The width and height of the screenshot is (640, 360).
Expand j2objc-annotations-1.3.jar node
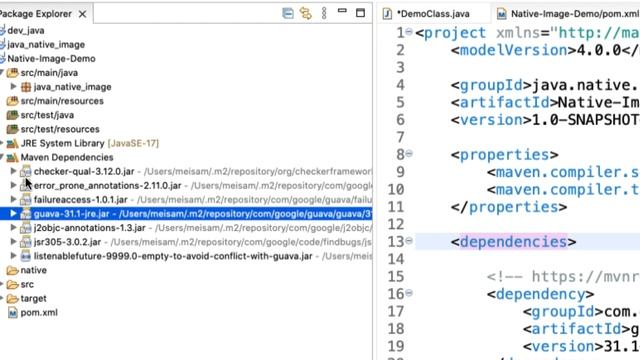pyautogui.click(x=13, y=228)
